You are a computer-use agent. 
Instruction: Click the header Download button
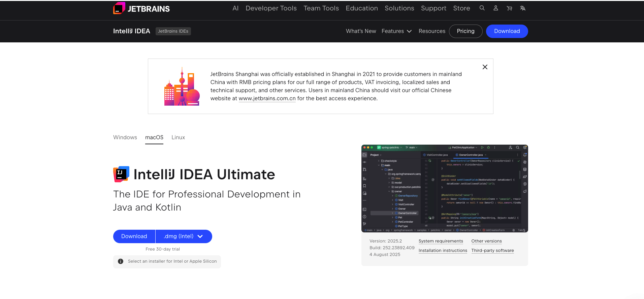coord(507,31)
